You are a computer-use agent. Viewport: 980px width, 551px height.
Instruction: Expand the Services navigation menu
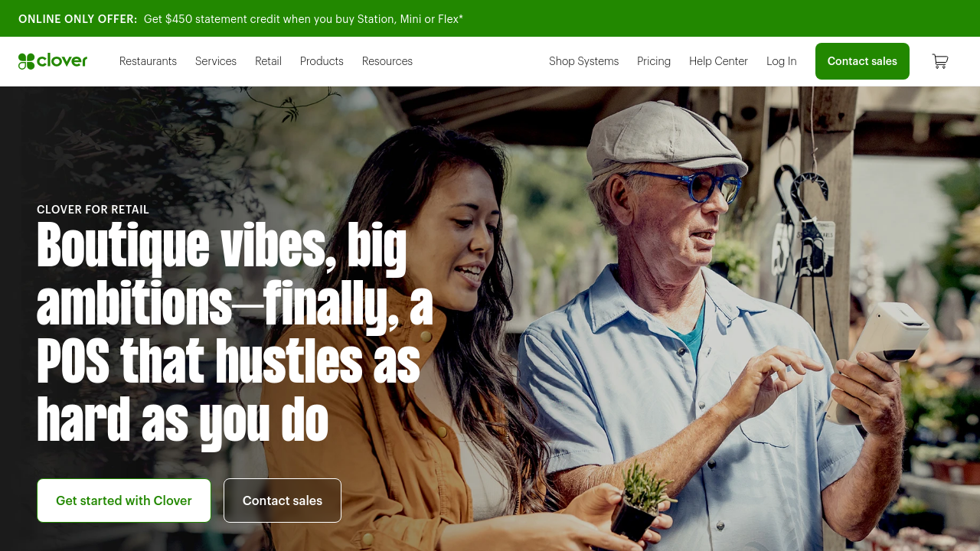tap(216, 61)
